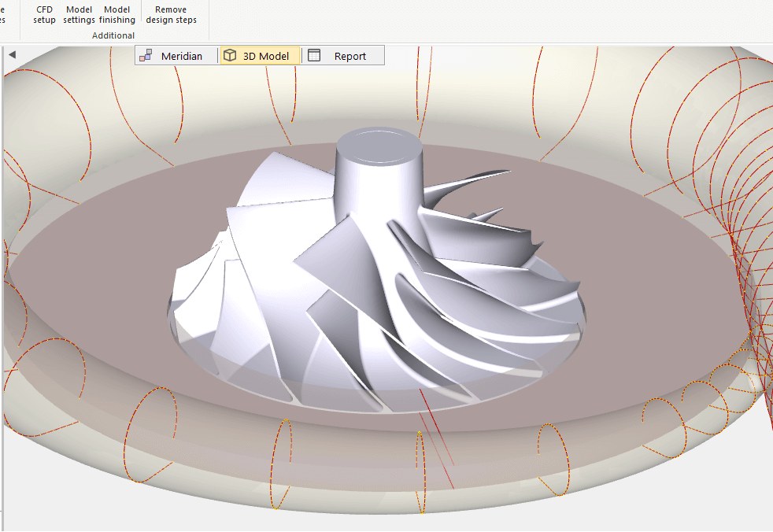The image size is (773, 532).
Task: Choose Remove design steps
Action: point(171,15)
